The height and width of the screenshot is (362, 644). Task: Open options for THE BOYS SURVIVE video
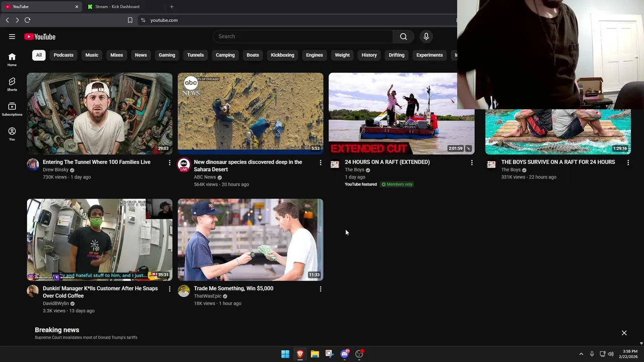pos(628,162)
